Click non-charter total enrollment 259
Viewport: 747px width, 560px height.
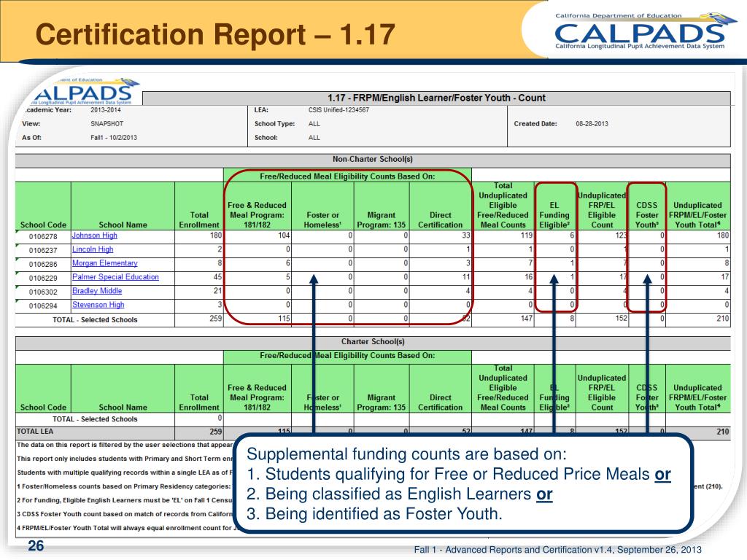(x=216, y=318)
